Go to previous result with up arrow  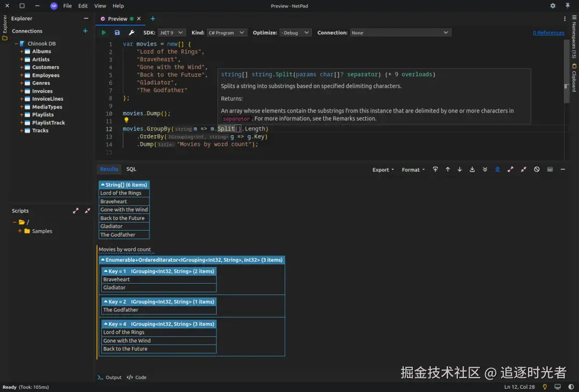click(448, 169)
